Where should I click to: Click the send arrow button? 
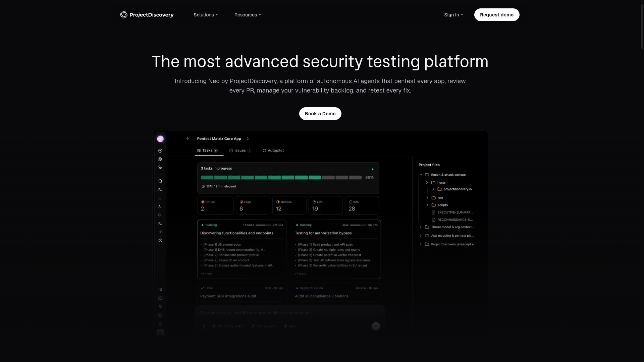point(376,326)
